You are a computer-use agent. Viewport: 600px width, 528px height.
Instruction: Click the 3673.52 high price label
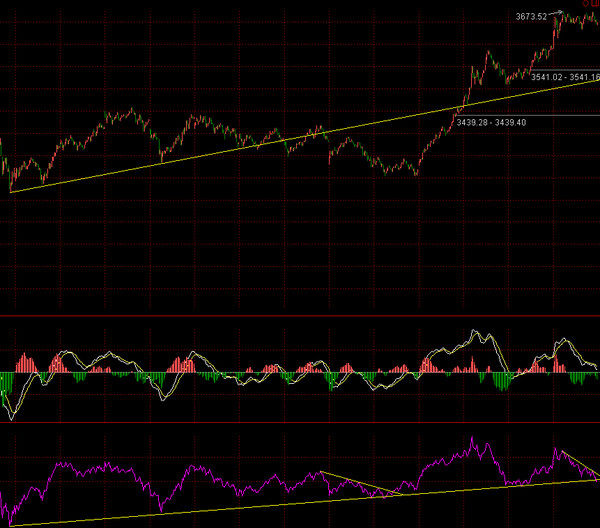531,17
